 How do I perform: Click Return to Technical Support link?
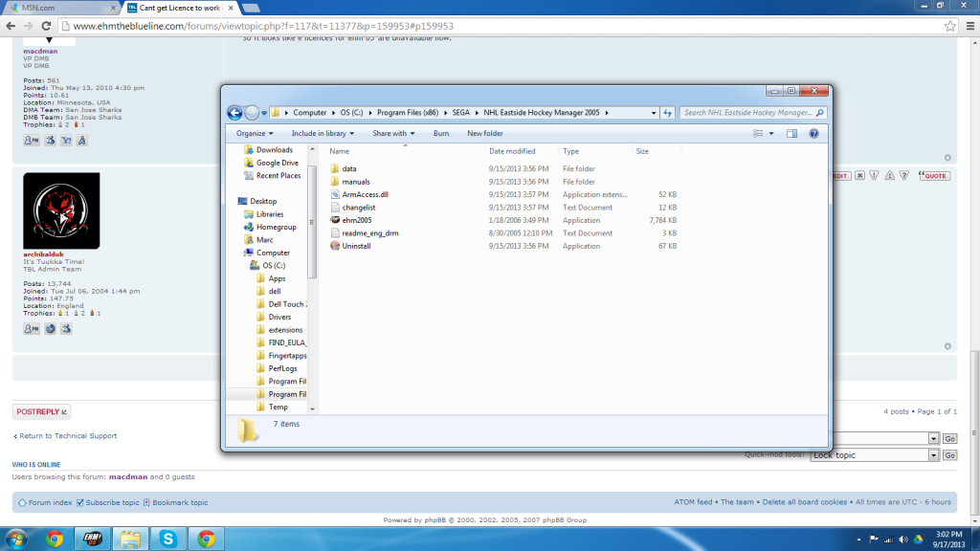click(x=68, y=436)
